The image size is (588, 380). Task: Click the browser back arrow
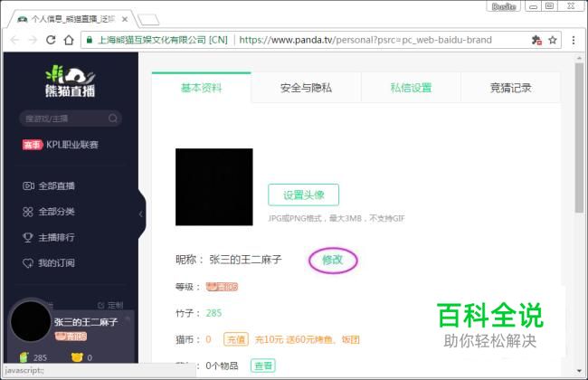(14, 40)
